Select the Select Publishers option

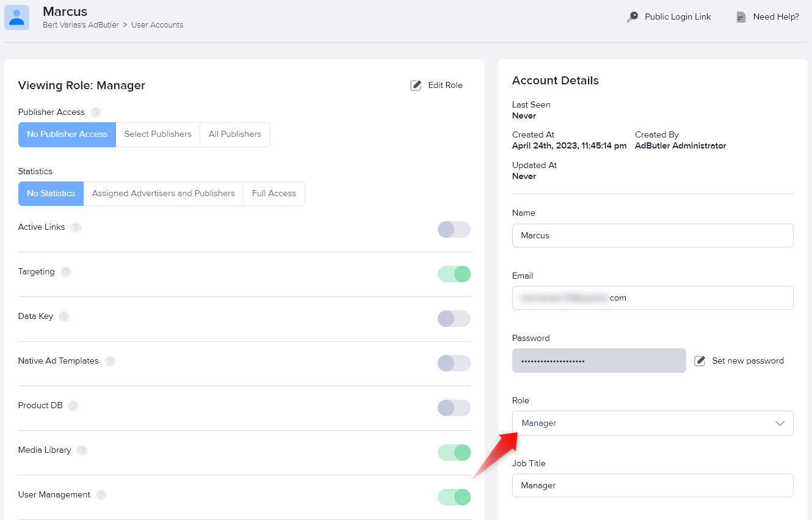(158, 134)
